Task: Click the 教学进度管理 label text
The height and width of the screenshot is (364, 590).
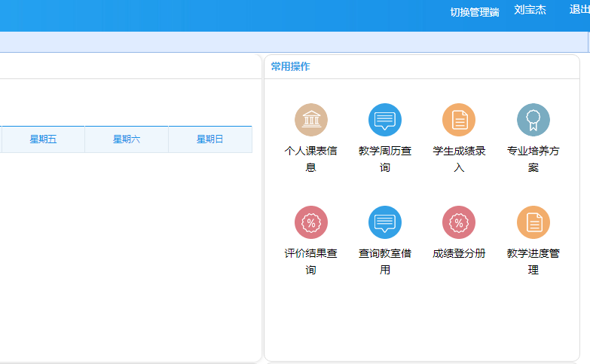Action: tap(533, 262)
